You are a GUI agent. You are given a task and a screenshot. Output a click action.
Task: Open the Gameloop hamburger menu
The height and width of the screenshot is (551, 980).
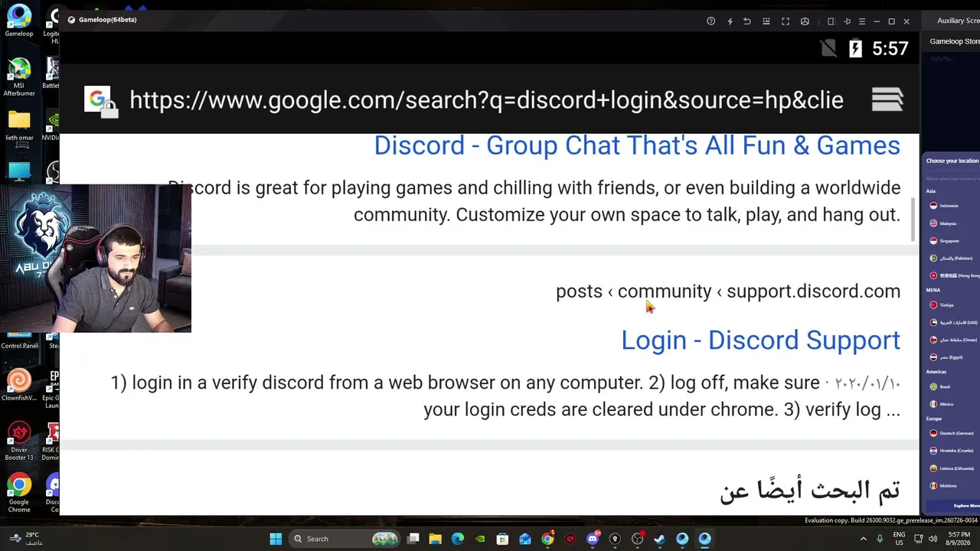[x=862, y=21]
